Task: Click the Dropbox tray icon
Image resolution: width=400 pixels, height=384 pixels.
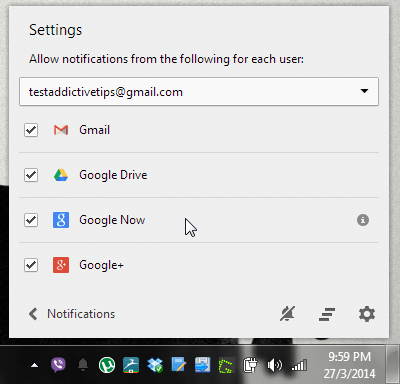Action: point(155,365)
